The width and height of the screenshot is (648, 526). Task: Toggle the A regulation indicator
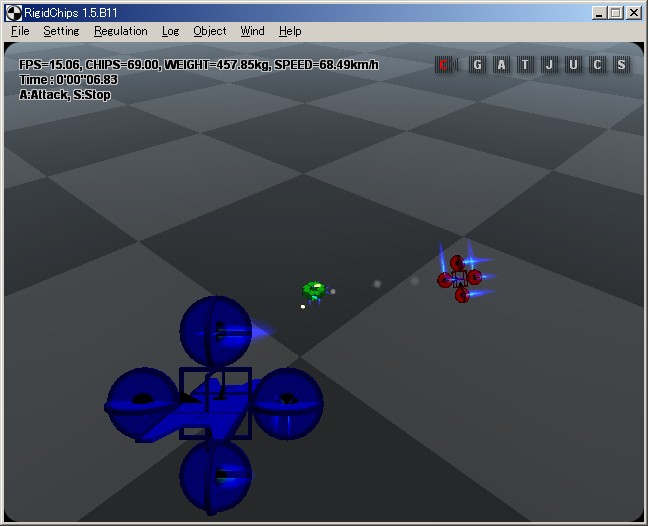point(501,65)
